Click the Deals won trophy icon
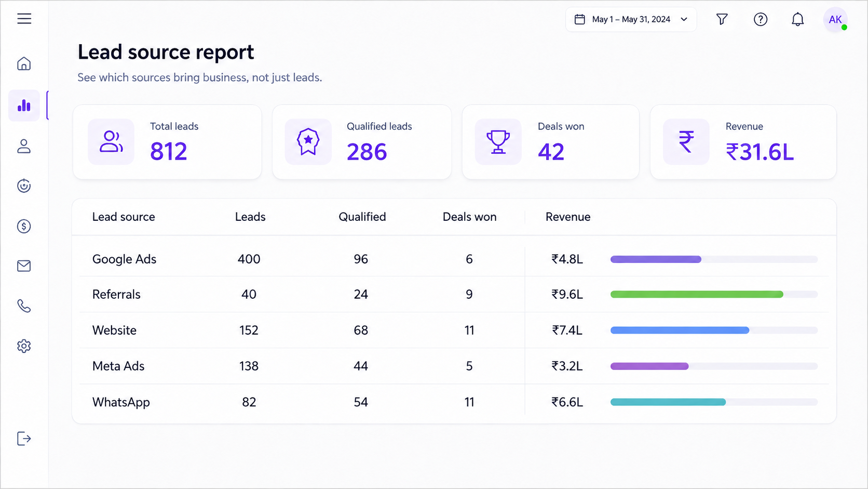Viewport: 868px width, 489px height. coord(498,141)
